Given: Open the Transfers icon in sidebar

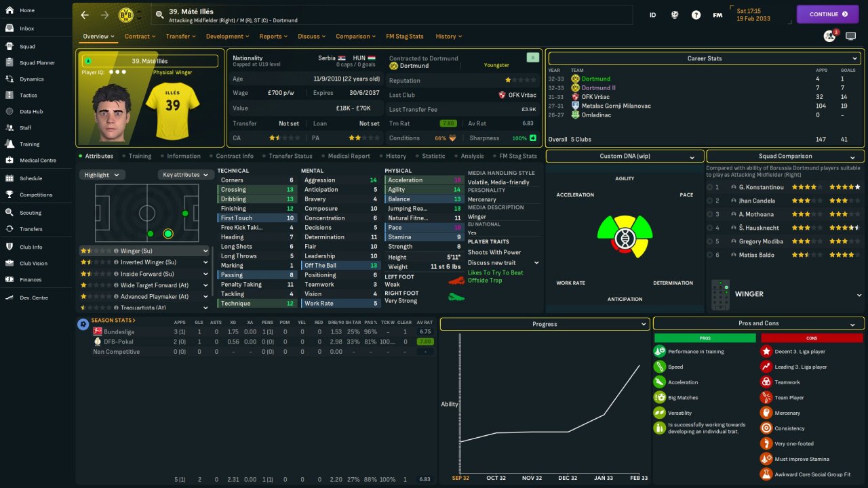Looking at the screenshot, I should 9,229.
